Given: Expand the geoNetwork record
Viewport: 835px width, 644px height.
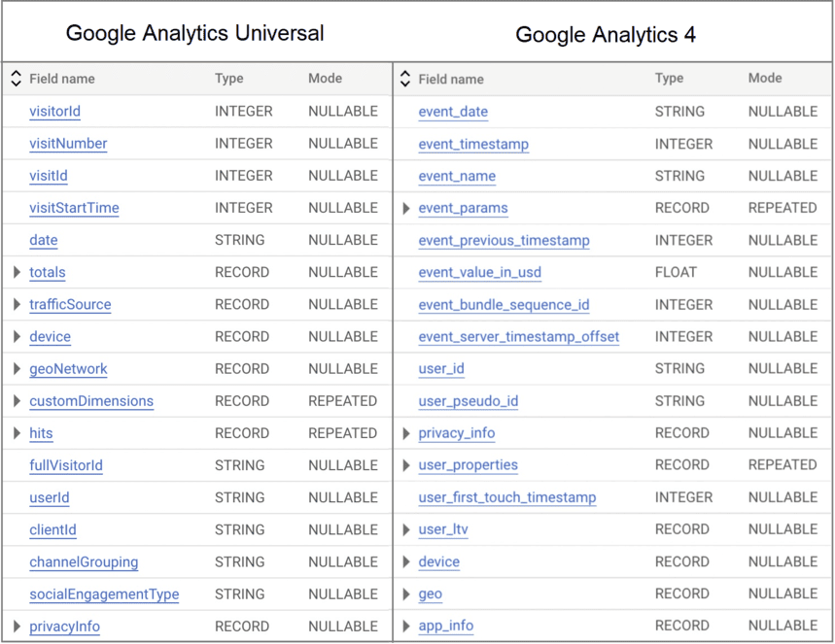Looking at the screenshot, I should pos(18,369).
